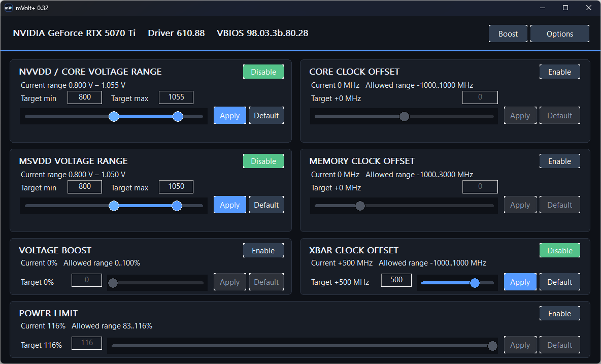Click Default in the Core Clock Offset panel
The width and height of the screenshot is (601, 364).
[559, 115]
